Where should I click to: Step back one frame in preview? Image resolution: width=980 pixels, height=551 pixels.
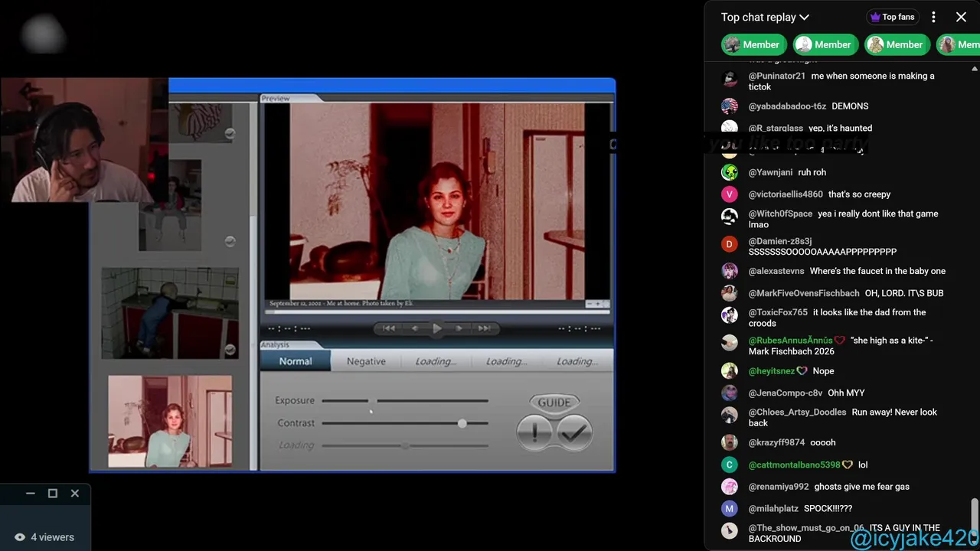414,328
